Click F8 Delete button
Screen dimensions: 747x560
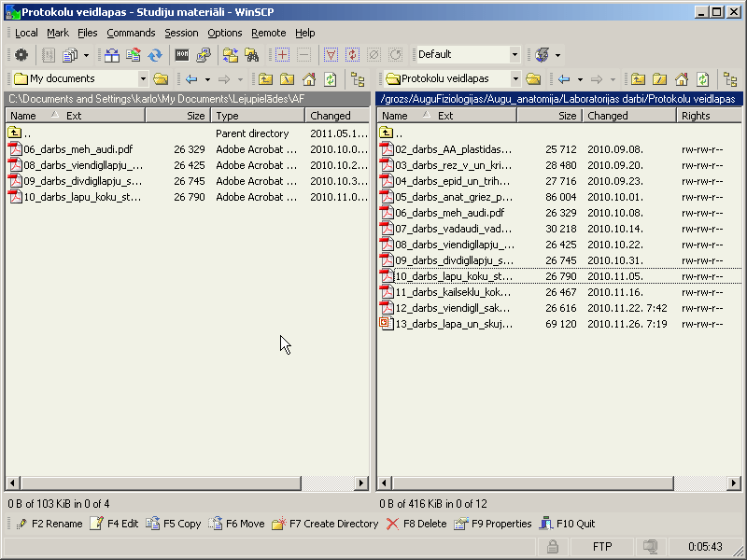click(x=416, y=524)
